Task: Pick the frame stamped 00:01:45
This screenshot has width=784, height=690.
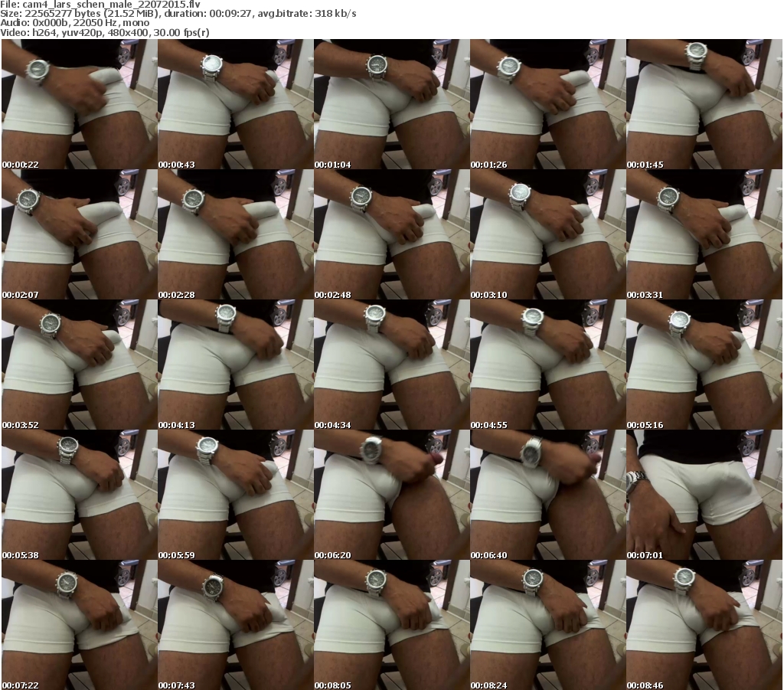Action: 704,104
